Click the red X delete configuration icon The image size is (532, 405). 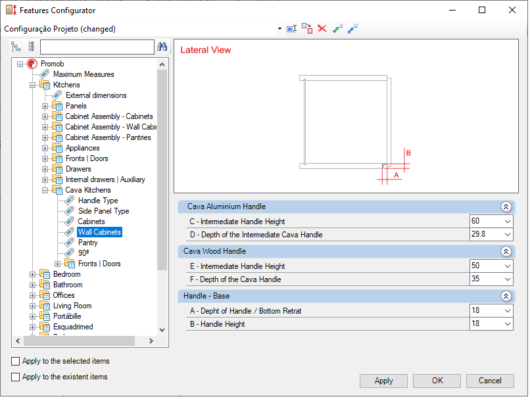tap(322, 28)
